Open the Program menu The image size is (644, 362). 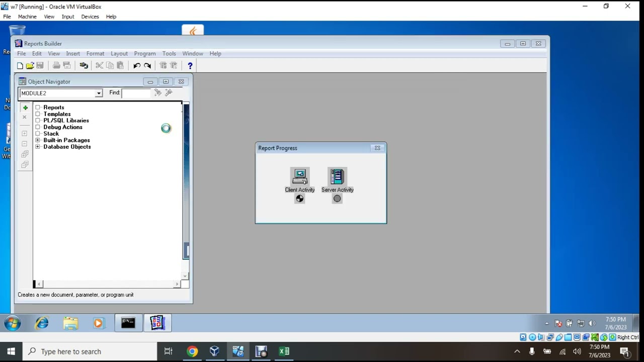pyautogui.click(x=145, y=53)
